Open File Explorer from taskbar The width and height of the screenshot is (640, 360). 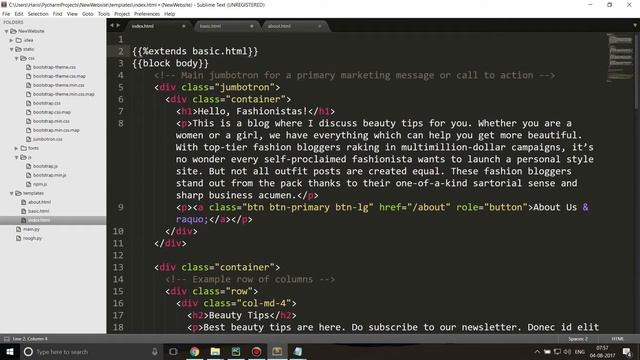click(215, 352)
